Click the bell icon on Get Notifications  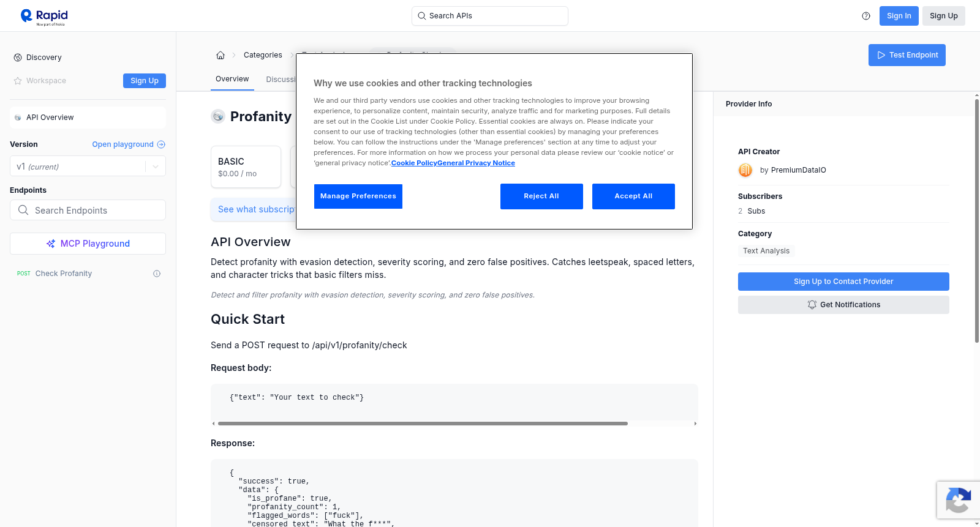(x=812, y=305)
